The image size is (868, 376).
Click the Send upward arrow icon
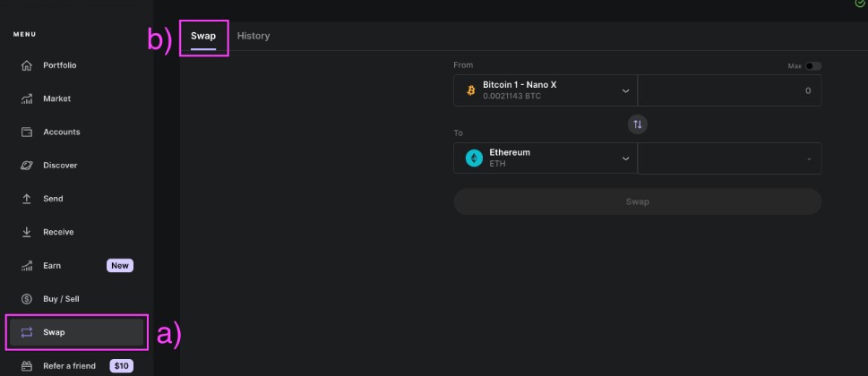tap(27, 199)
